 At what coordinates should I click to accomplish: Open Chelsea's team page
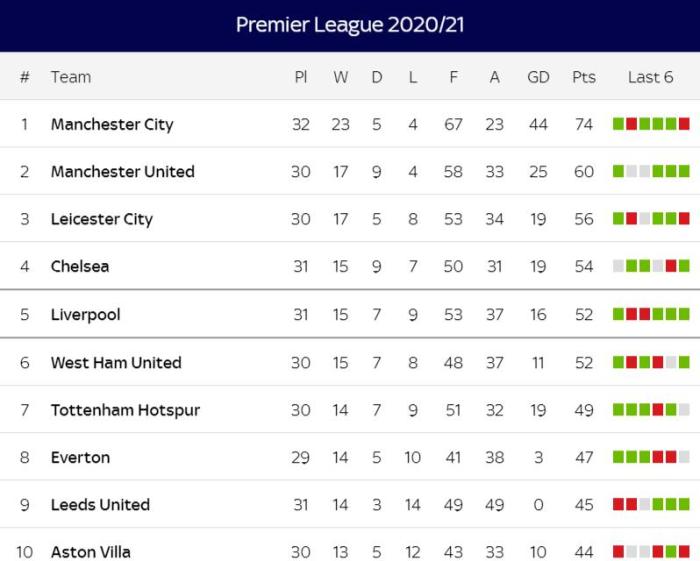[x=80, y=267]
